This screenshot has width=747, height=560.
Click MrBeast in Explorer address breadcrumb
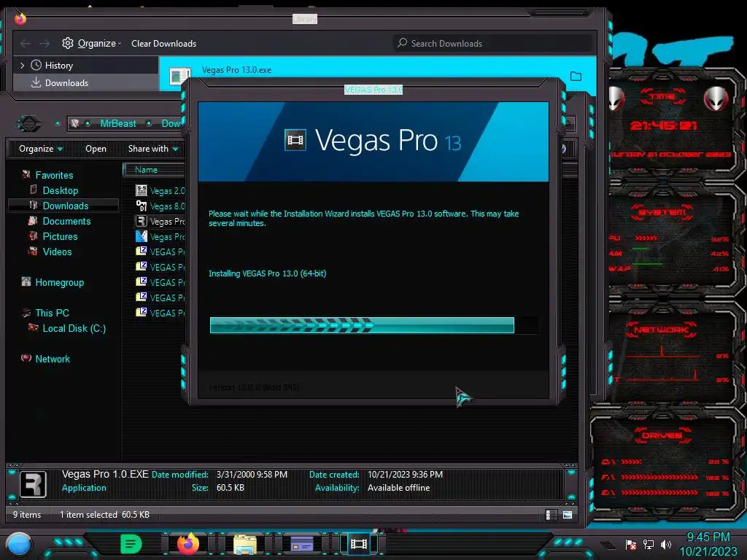(x=118, y=123)
